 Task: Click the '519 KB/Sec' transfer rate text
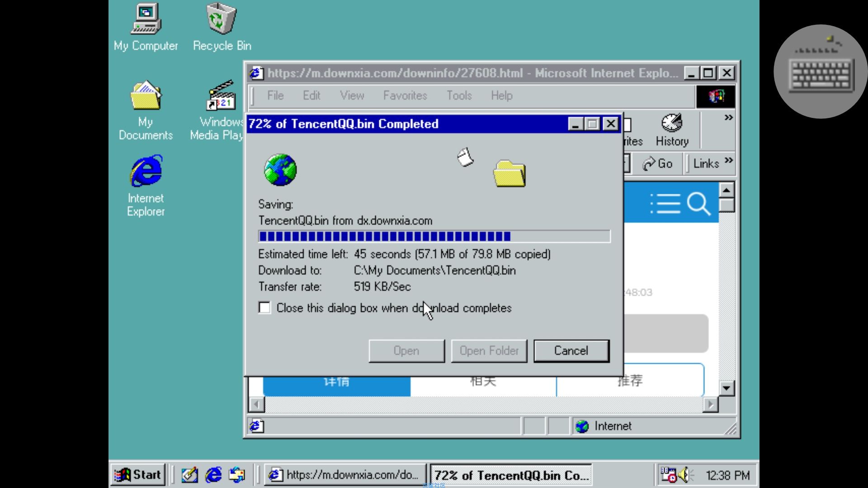382,286
